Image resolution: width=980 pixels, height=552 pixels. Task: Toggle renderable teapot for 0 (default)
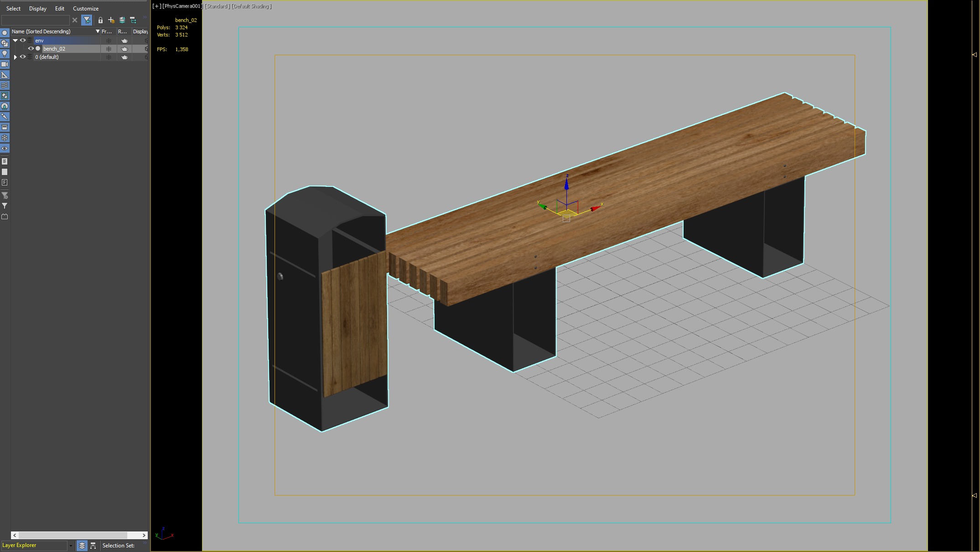point(124,57)
